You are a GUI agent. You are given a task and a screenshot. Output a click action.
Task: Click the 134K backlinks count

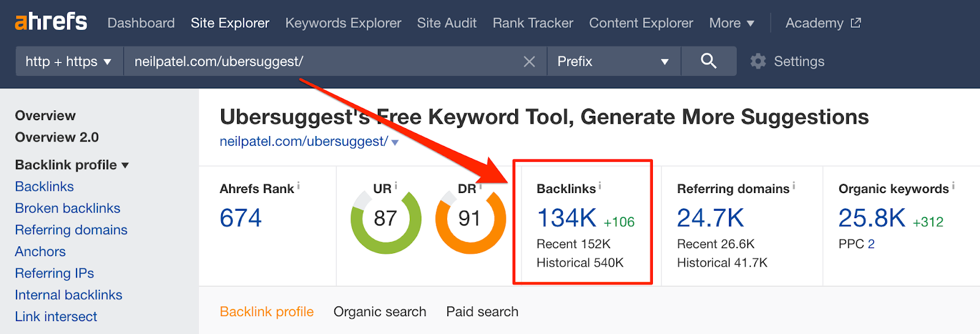coord(567,218)
